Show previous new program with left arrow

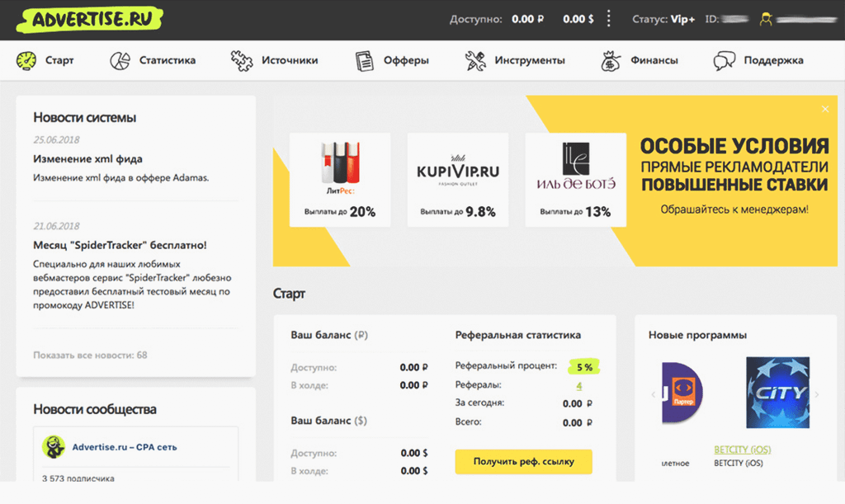tap(654, 394)
